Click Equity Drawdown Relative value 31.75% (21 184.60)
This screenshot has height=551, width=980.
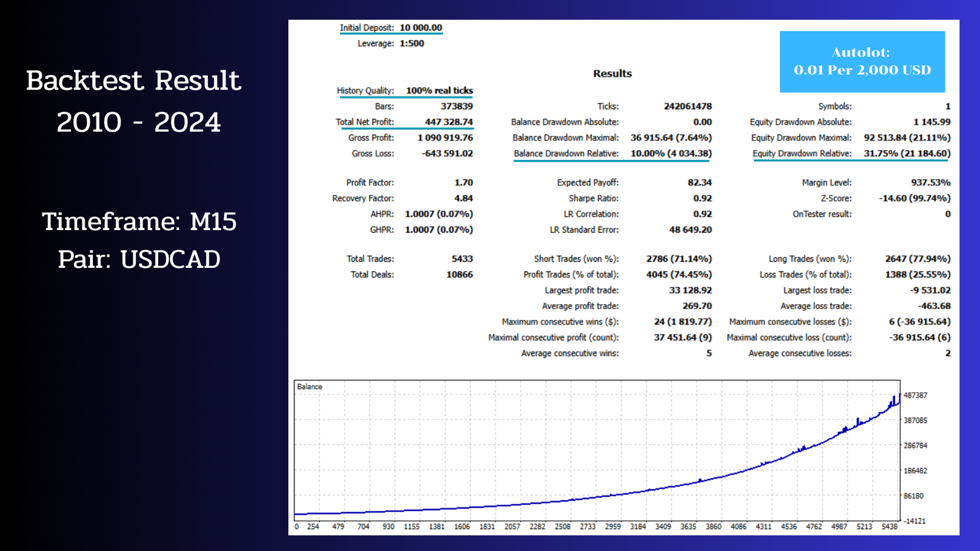(907, 154)
